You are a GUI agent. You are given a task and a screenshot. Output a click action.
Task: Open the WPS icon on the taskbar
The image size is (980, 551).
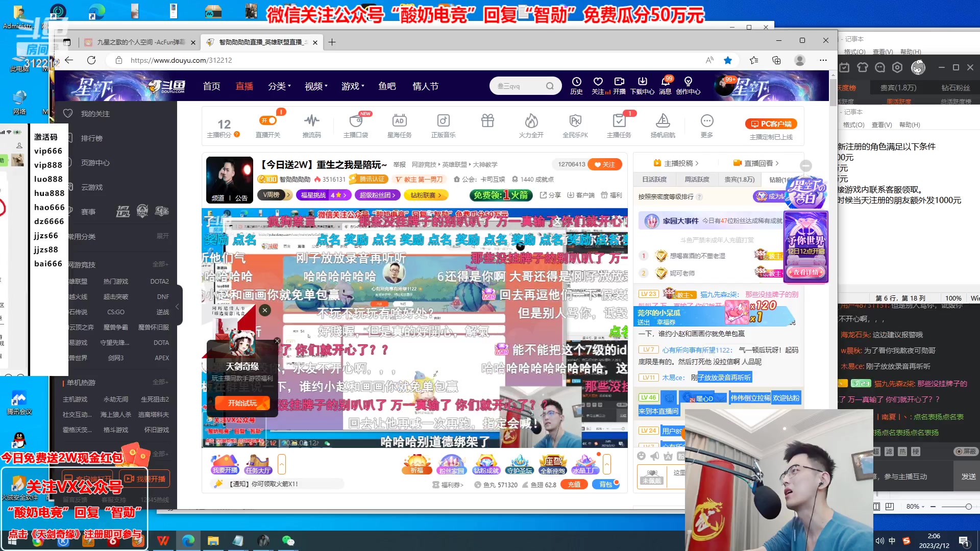pyautogui.click(x=163, y=540)
